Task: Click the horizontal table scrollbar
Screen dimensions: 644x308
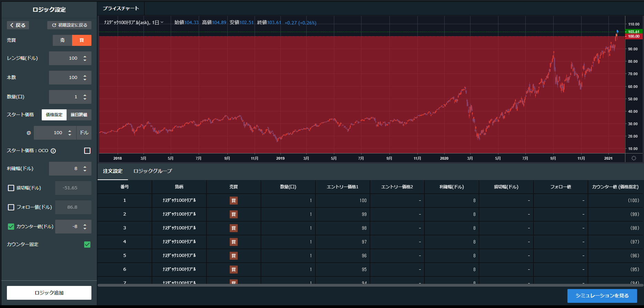Action: [370, 285]
